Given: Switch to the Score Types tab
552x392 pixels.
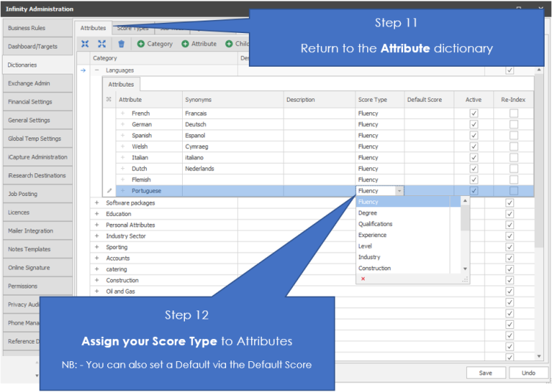Looking at the screenshot, I should coord(133,28).
